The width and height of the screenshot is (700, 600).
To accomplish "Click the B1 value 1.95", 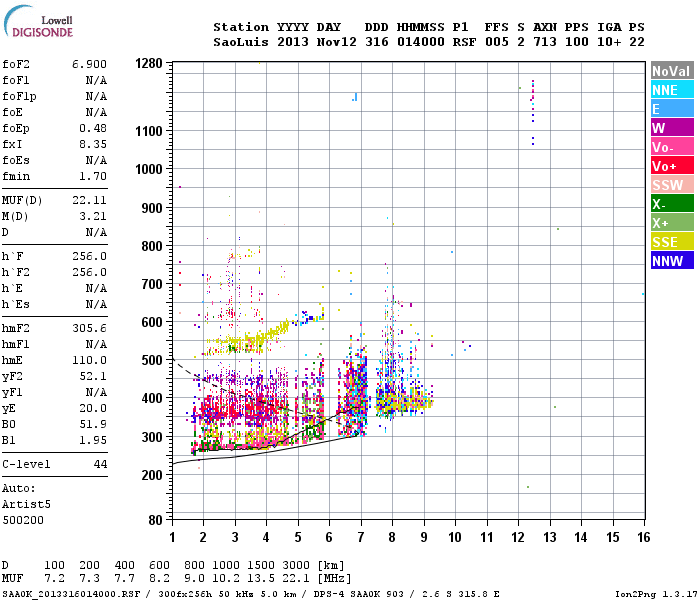I will (x=93, y=441).
